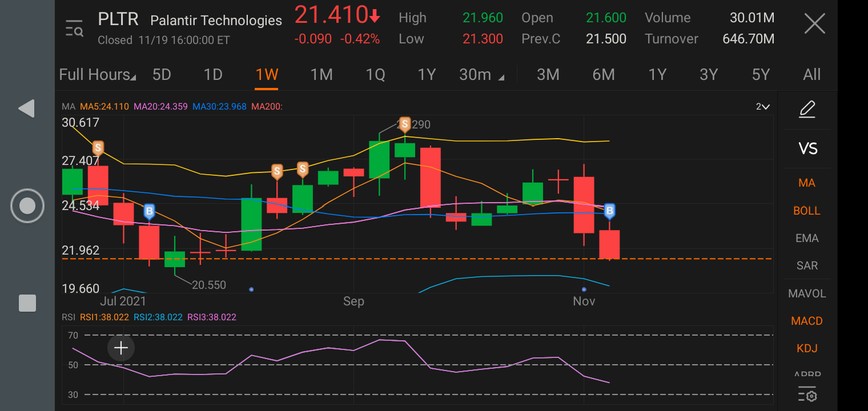Tap the B marker near the July candle
868x411 pixels.
point(149,212)
